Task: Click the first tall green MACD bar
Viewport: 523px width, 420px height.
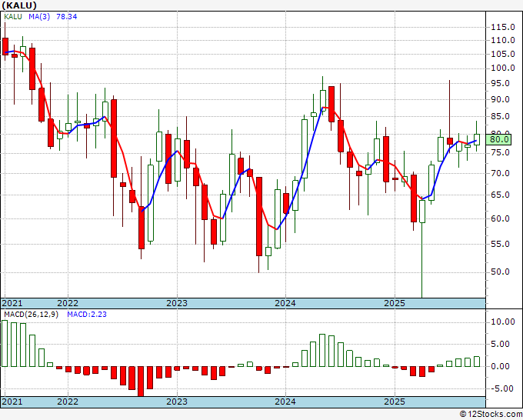Action: [5, 344]
